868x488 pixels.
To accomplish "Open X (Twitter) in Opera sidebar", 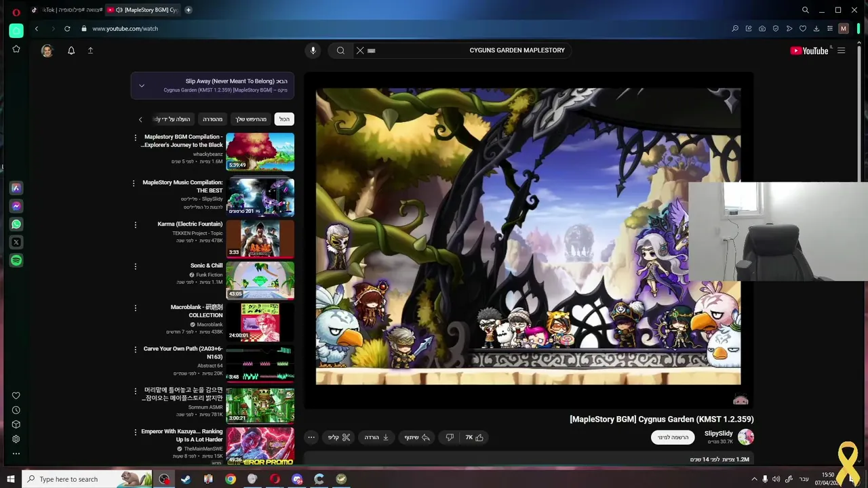I will coord(16,242).
